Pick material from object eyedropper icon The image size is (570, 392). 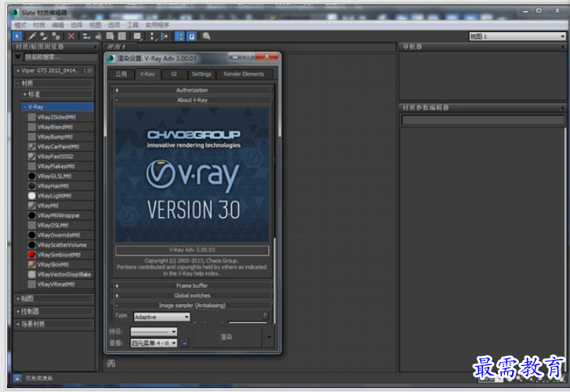(x=32, y=36)
